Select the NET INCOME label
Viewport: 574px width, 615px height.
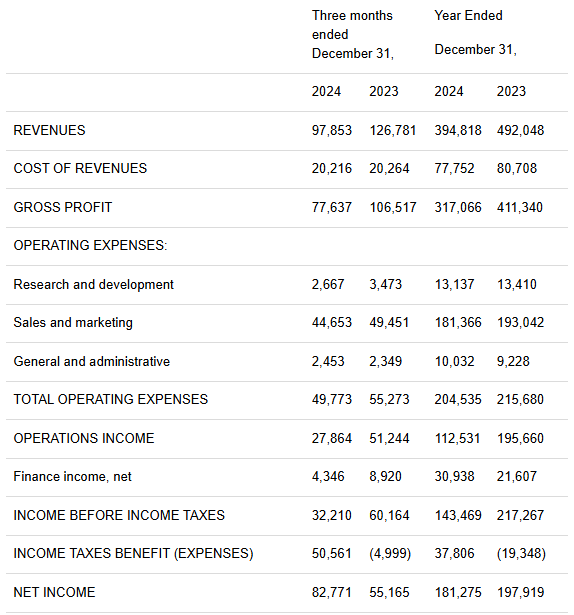pyautogui.click(x=55, y=592)
